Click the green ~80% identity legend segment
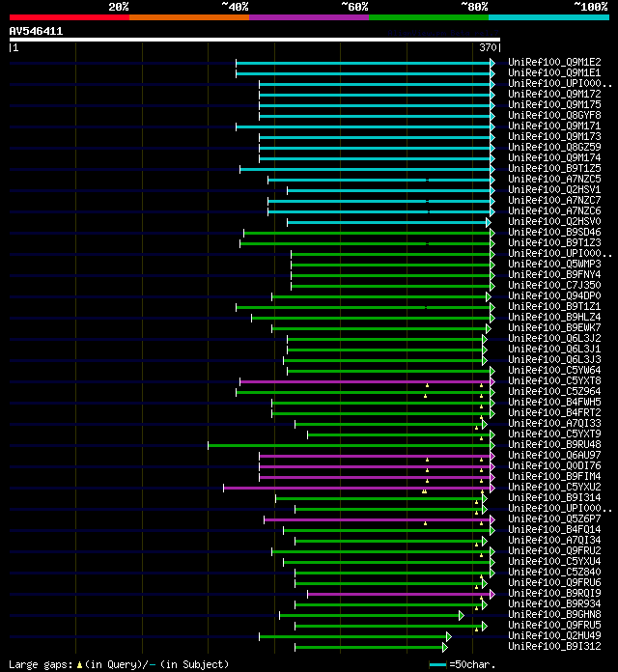 [429, 17]
